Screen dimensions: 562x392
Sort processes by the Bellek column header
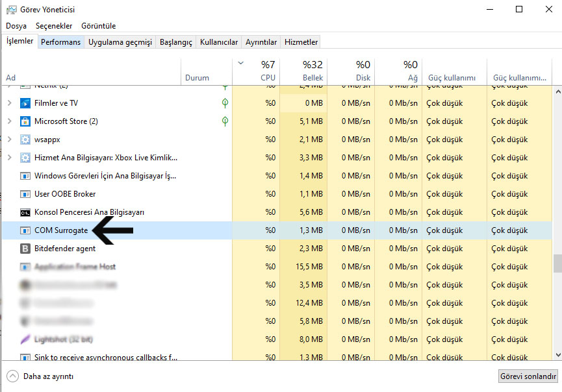[x=303, y=71]
